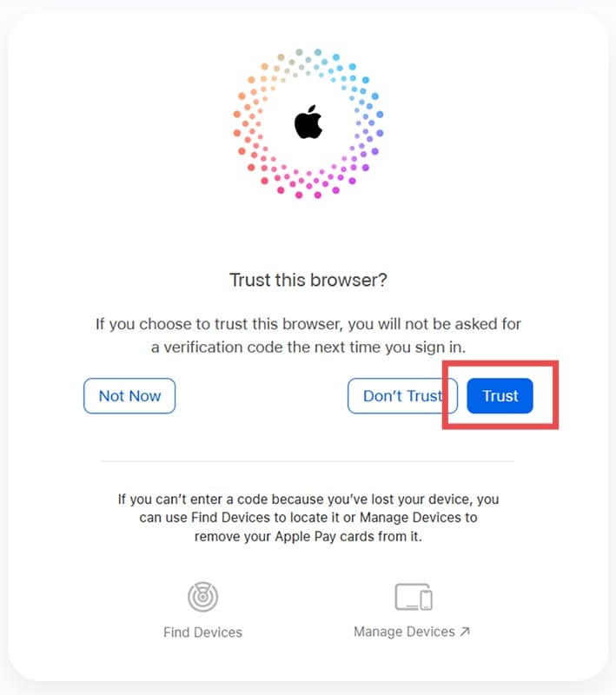Click the verification code explanation paragraph
This screenshot has width=616, height=695.
tap(308, 334)
